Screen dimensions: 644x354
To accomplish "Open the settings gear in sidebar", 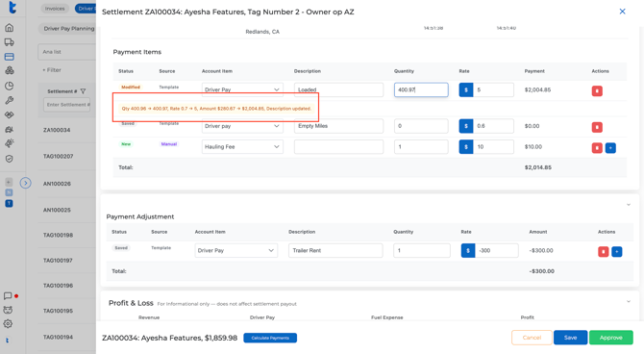I will (8, 324).
